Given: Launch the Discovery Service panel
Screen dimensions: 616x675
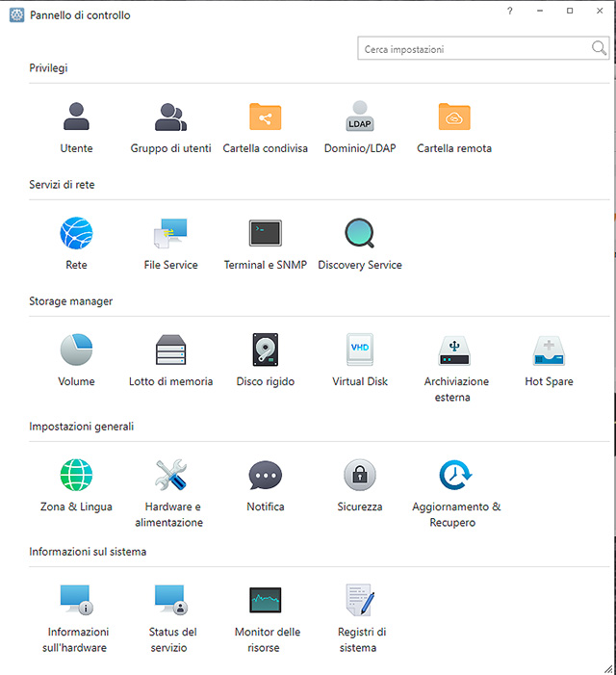Looking at the screenshot, I should point(359,234).
